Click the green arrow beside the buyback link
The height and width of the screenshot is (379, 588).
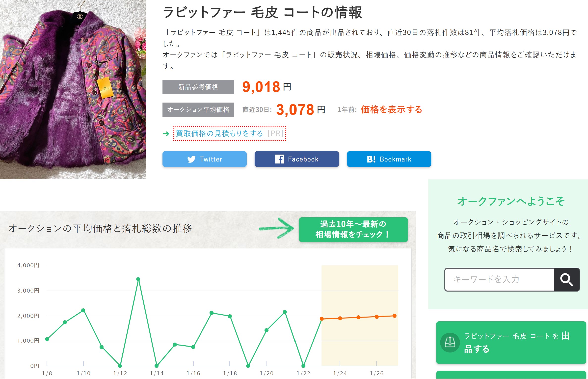click(166, 134)
